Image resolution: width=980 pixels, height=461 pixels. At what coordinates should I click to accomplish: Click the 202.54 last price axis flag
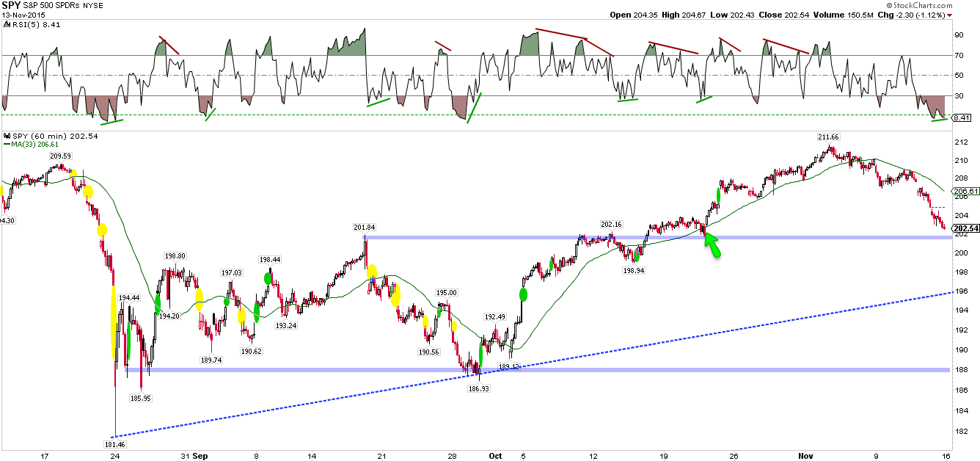point(965,228)
